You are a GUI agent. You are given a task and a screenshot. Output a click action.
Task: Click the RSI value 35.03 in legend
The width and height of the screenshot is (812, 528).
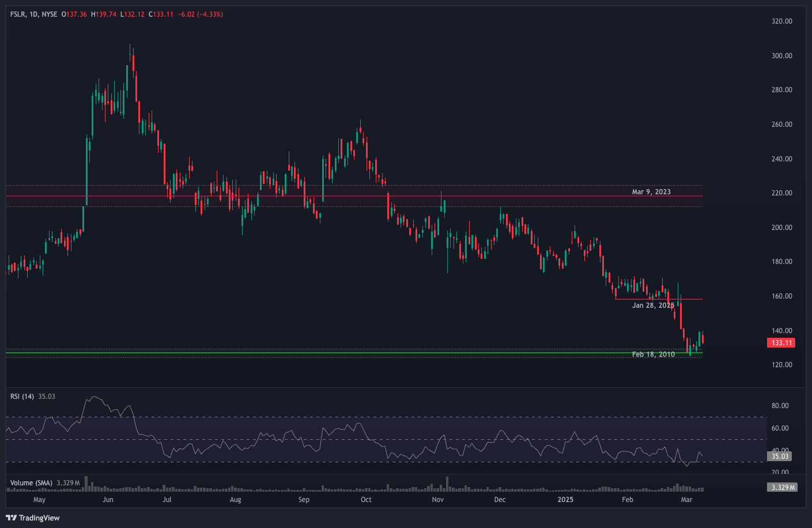point(47,397)
